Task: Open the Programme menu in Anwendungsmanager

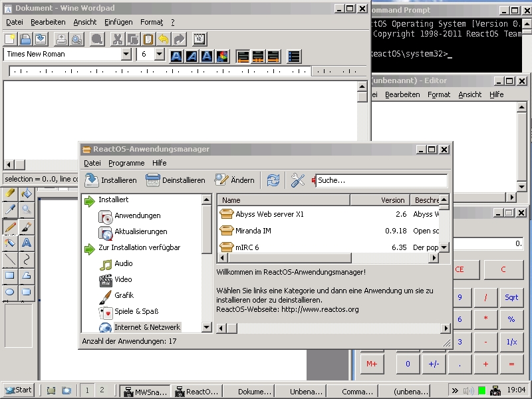Action: (x=126, y=163)
